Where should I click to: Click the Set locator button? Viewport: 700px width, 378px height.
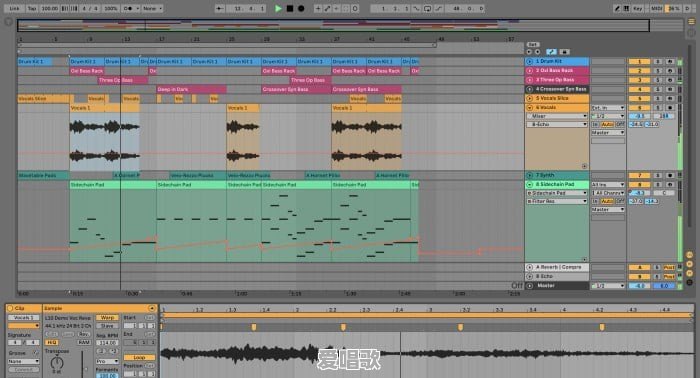[533, 45]
